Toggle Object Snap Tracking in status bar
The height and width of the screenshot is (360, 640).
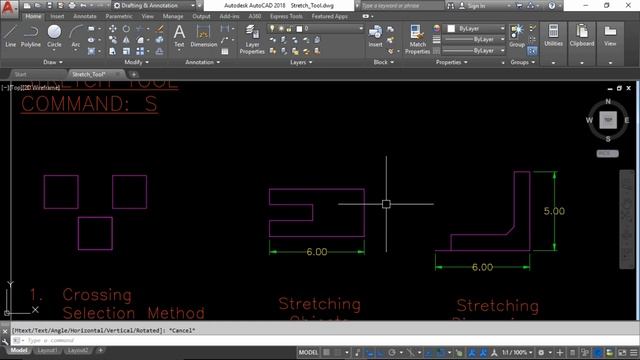pos(429,352)
